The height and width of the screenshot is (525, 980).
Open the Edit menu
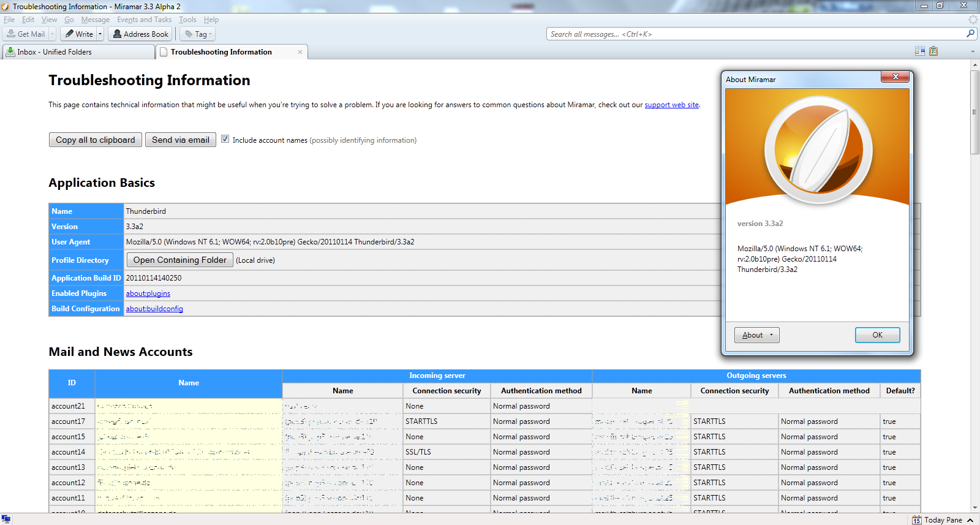[x=28, y=20]
